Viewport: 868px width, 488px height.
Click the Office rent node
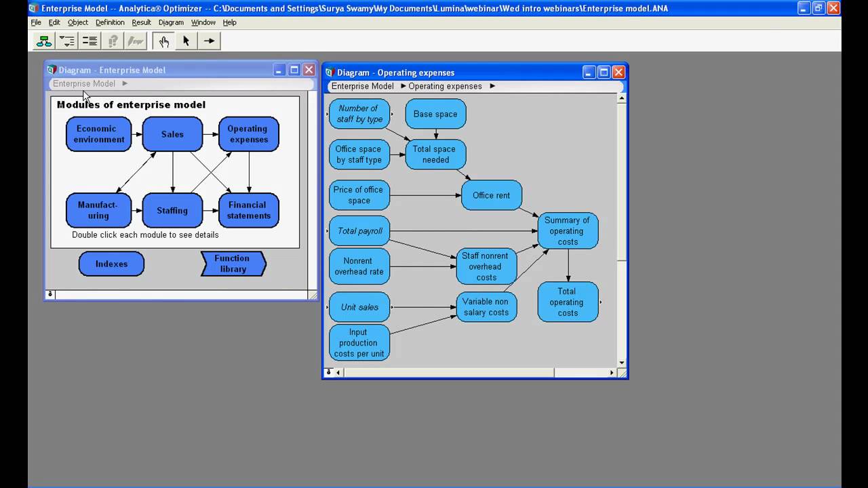click(x=492, y=195)
